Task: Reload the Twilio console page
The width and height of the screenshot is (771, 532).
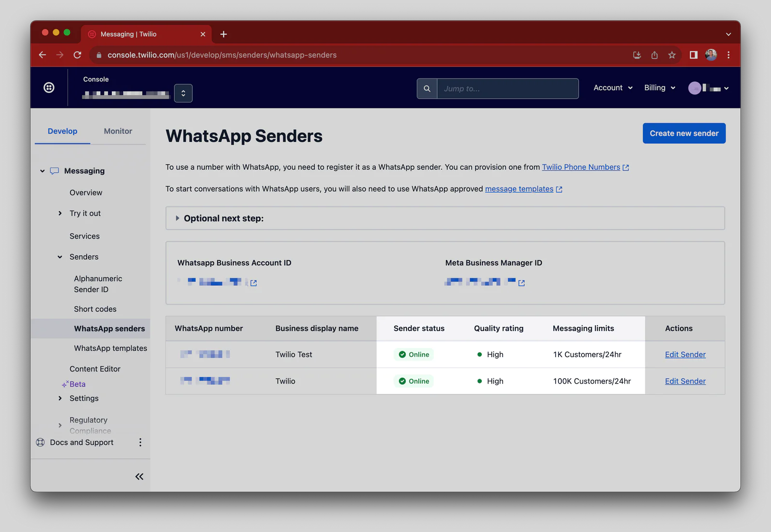Action: [x=77, y=55]
